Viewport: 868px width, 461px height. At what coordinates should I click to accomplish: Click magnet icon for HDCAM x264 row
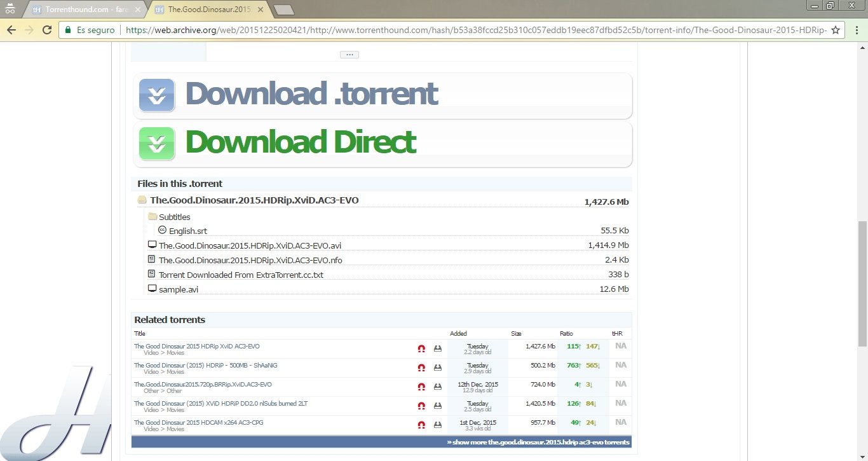click(x=421, y=425)
